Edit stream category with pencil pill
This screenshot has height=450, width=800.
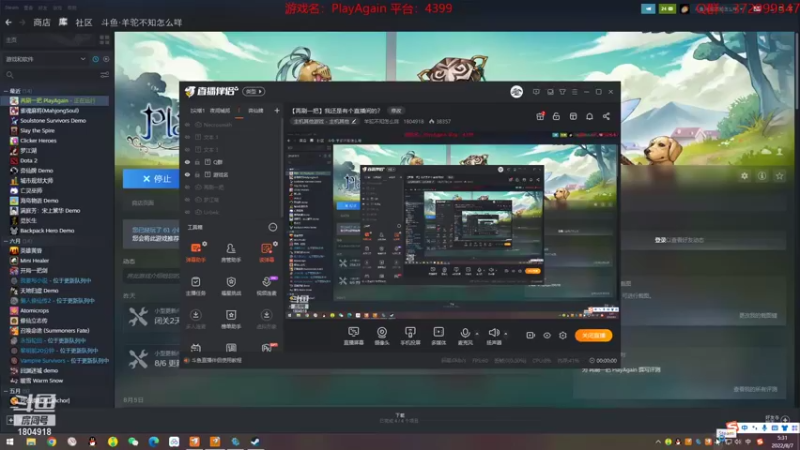click(324, 121)
